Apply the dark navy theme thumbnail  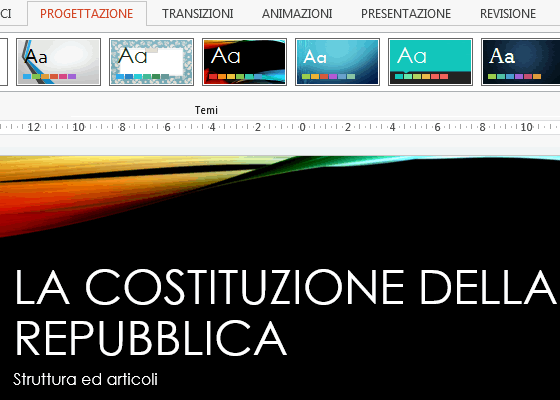[x=521, y=62]
